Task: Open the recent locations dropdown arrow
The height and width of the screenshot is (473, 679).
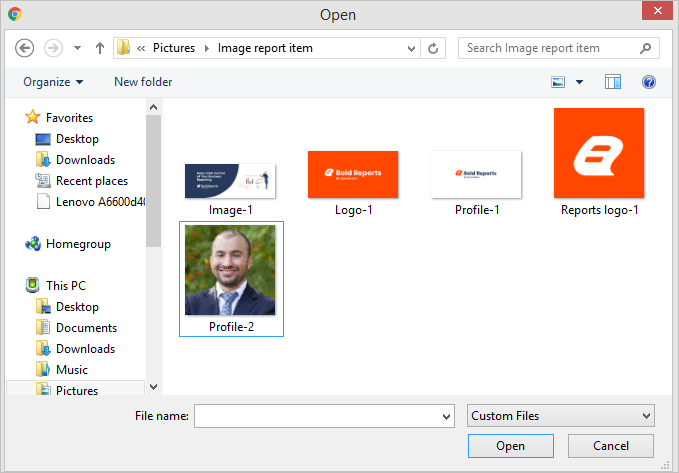Action: 78,48
